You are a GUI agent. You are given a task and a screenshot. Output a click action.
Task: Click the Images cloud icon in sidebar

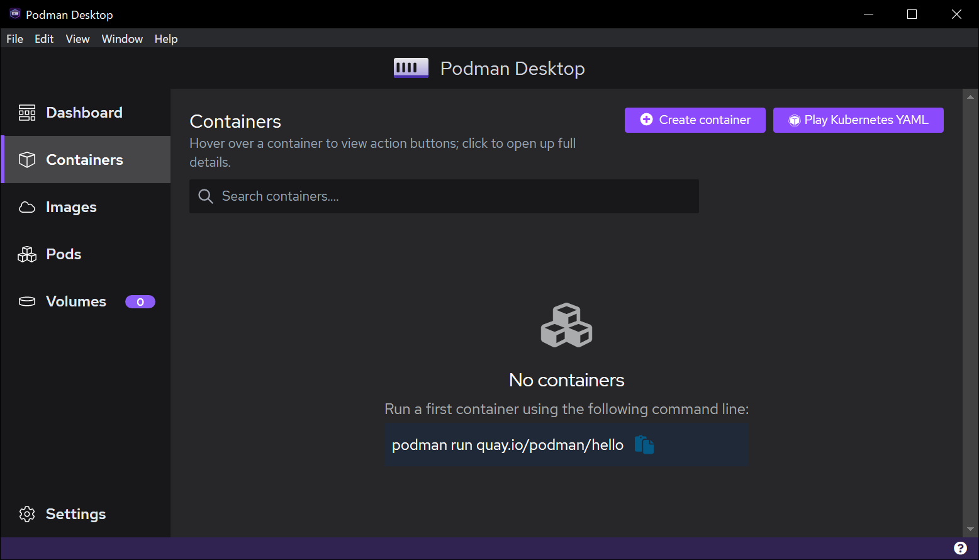pos(27,207)
